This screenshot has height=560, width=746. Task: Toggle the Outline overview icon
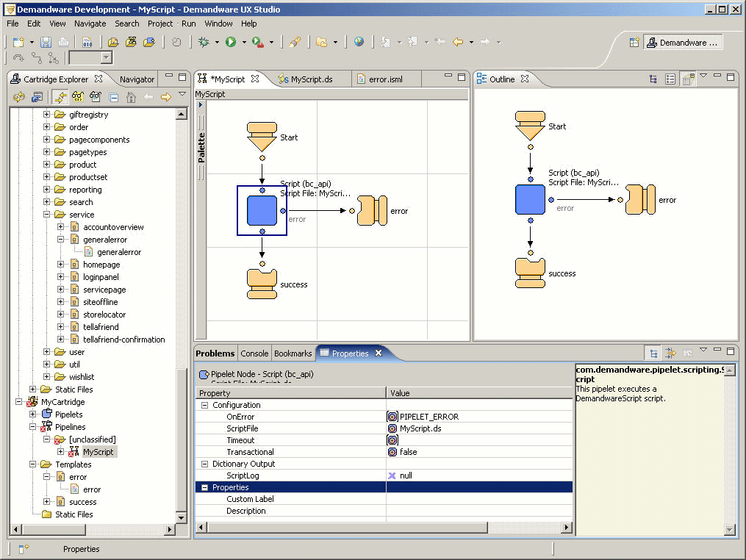point(688,79)
